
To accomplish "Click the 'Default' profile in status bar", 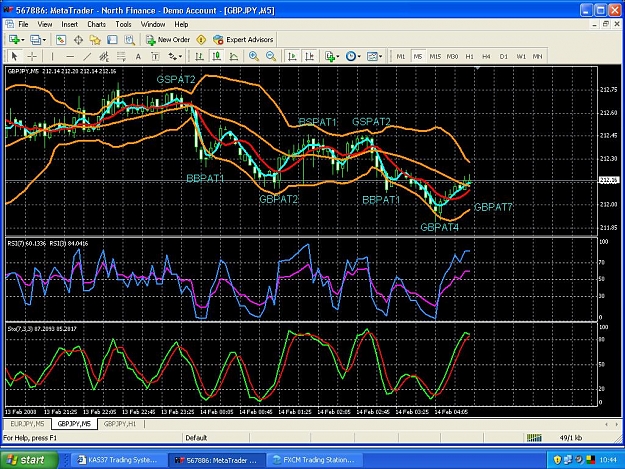I will coord(196,438).
